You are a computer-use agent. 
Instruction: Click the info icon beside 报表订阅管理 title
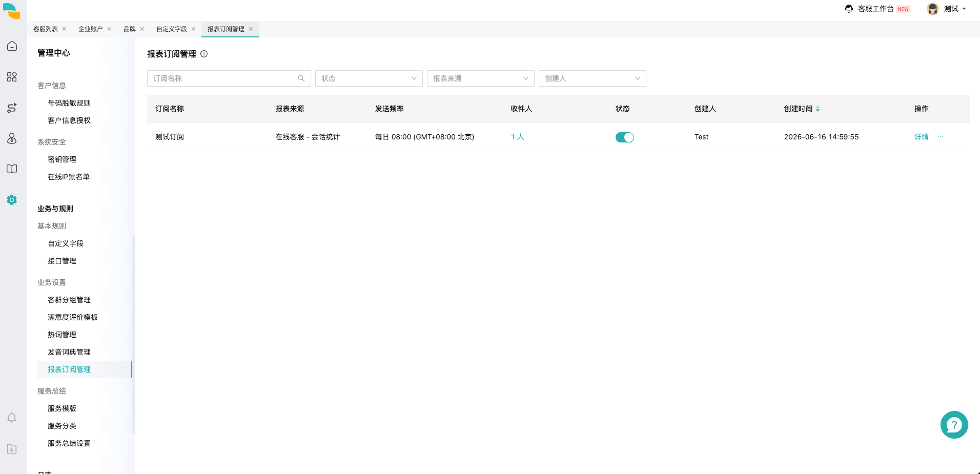click(204, 54)
